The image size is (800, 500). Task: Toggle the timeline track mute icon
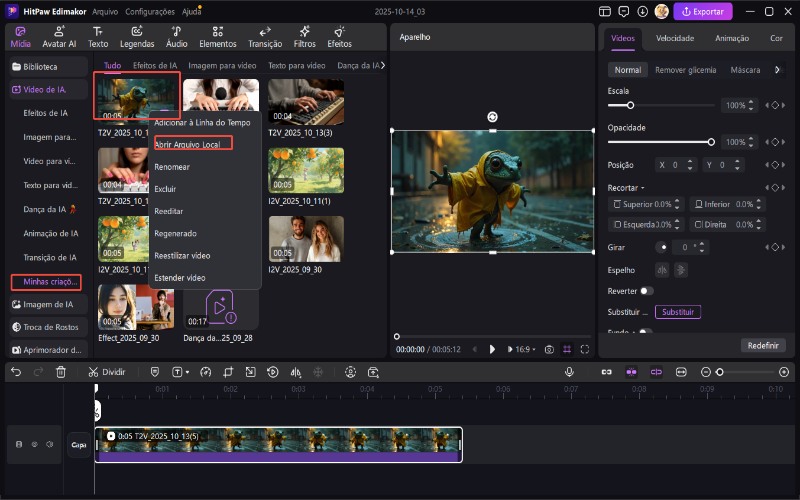point(48,444)
